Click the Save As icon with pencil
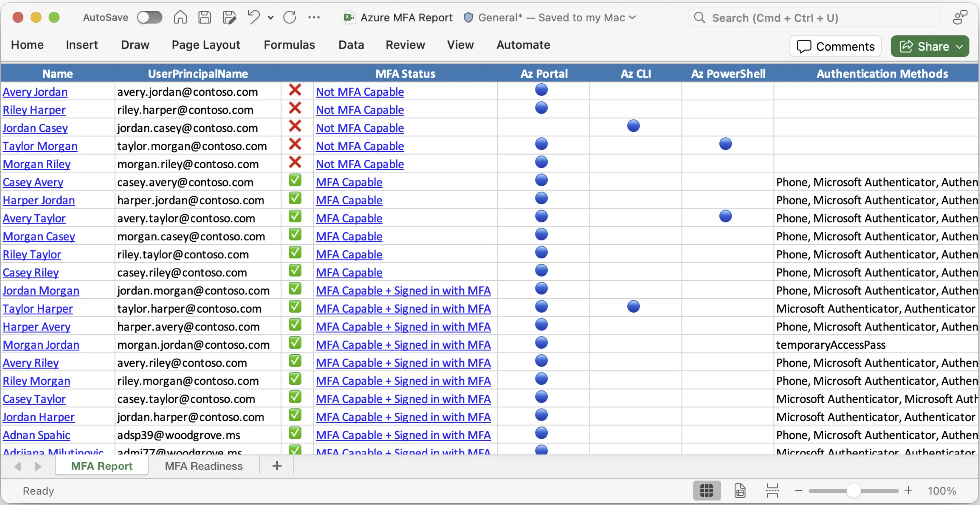980x505 pixels. click(x=229, y=17)
